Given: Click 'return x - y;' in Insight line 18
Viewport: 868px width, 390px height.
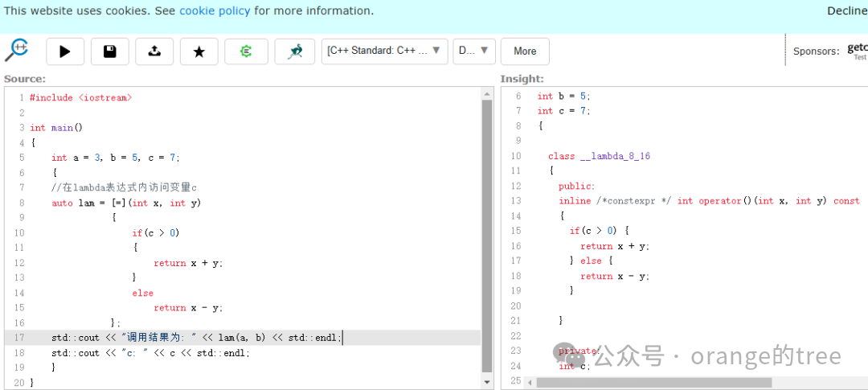Looking at the screenshot, I should pos(615,276).
